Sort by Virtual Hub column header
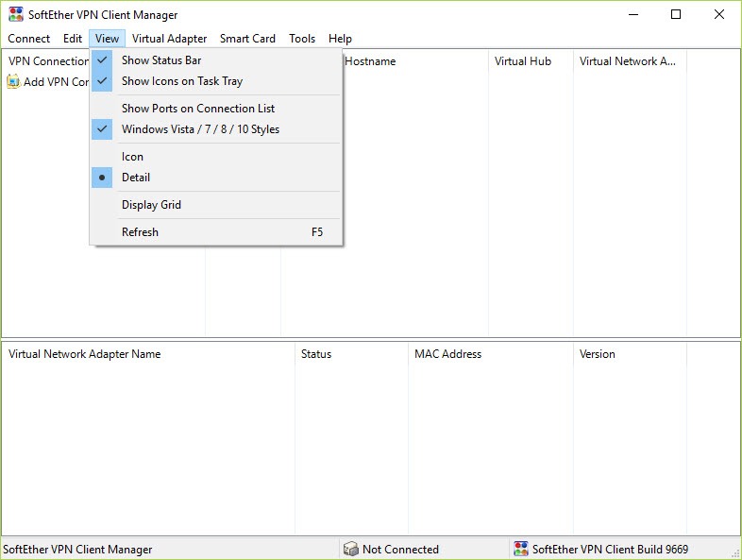 522,61
